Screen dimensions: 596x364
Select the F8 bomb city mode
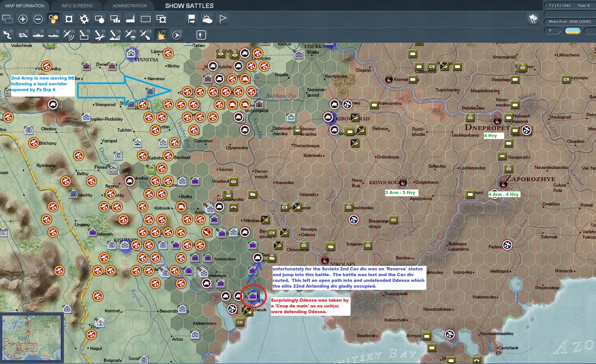coord(115,35)
